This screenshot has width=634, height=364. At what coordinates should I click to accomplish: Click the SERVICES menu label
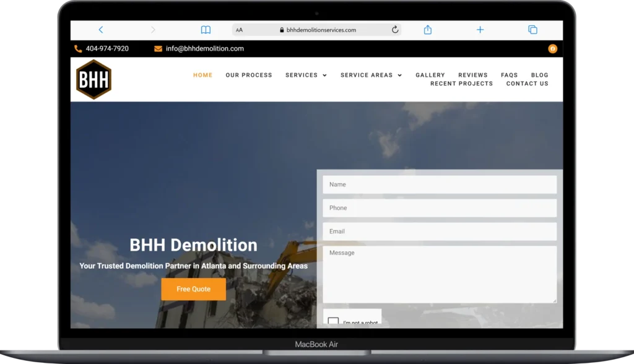302,76
